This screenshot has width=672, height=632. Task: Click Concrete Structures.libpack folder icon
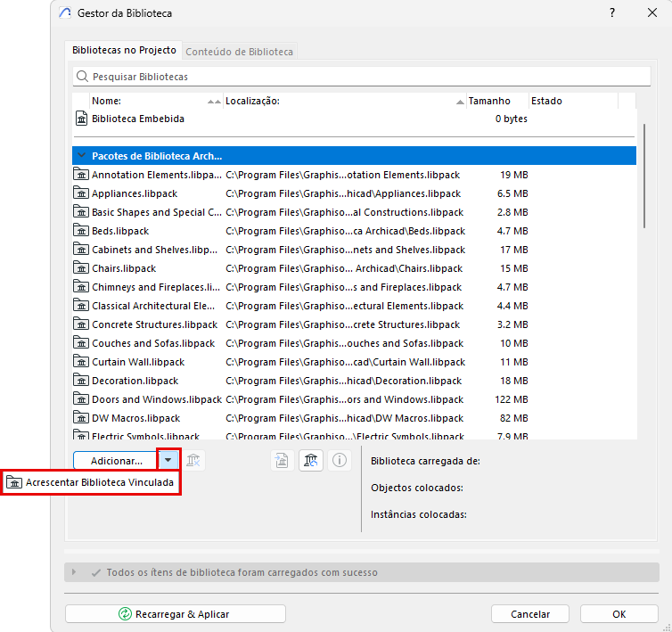81,324
